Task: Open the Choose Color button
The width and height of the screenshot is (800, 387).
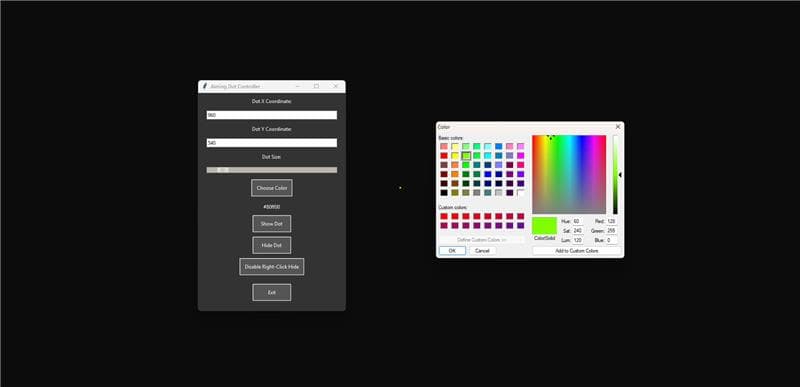Action: tap(271, 188)
